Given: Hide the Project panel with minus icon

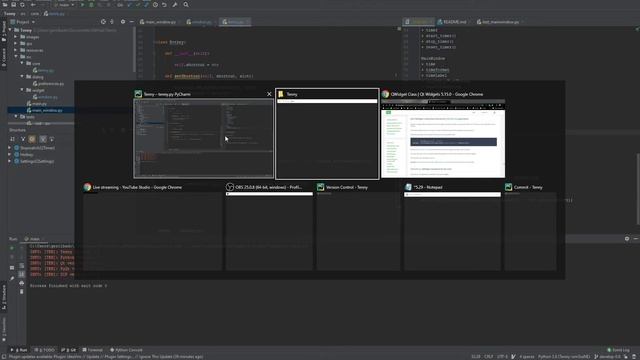Looking at the screenshot, I should (131, 22).
